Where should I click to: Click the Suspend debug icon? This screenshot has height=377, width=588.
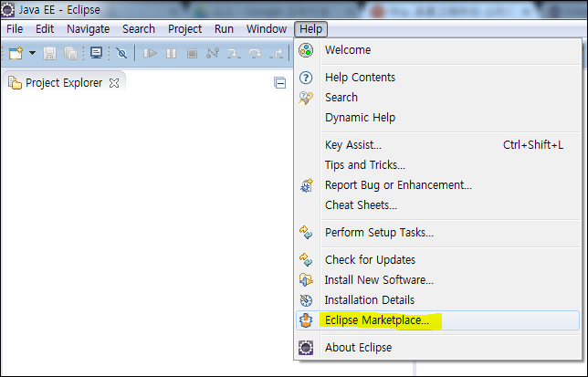tap(171, 53)
